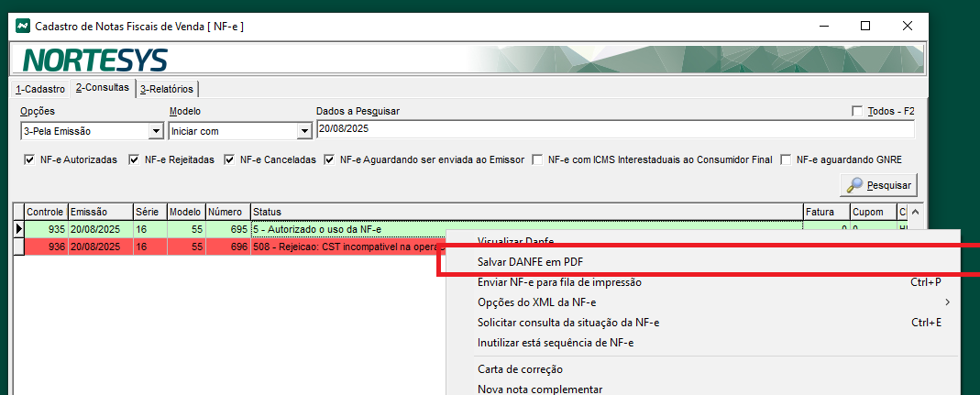Screen dimensions: 980x395
Task: Click Solicitar consulta da situação da NF-e
Action: [x=568, y=323]
